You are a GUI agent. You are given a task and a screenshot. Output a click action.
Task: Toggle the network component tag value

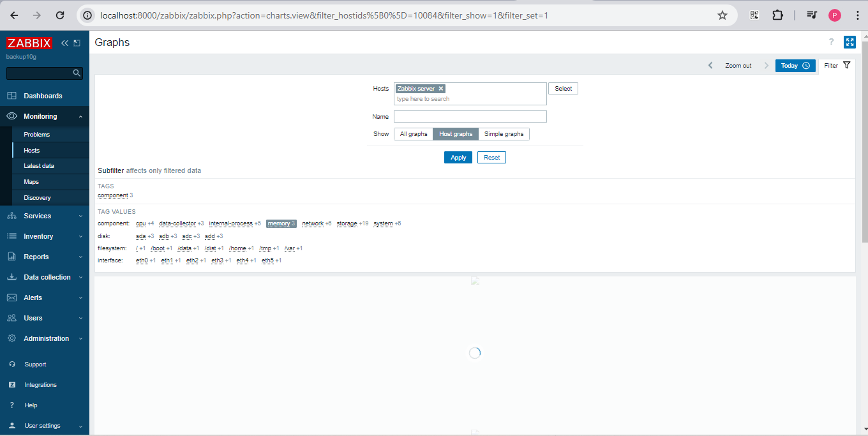click(313, 223)
